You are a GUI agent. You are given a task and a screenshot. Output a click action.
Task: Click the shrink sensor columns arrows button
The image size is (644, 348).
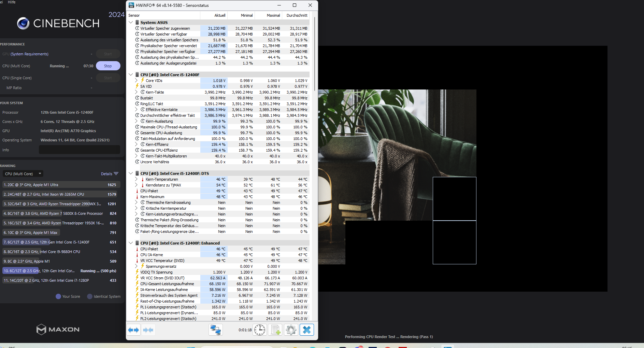tap(148, 330)
